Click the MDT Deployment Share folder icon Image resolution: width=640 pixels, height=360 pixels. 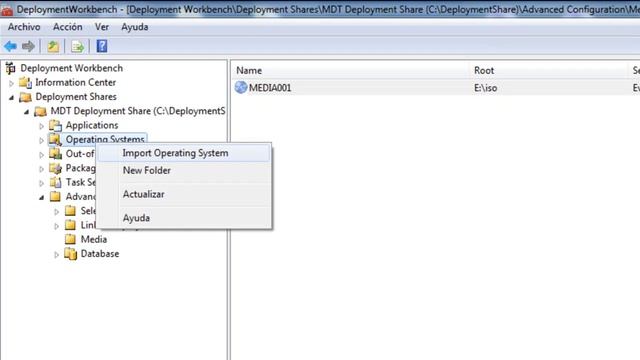click(40, 111)
